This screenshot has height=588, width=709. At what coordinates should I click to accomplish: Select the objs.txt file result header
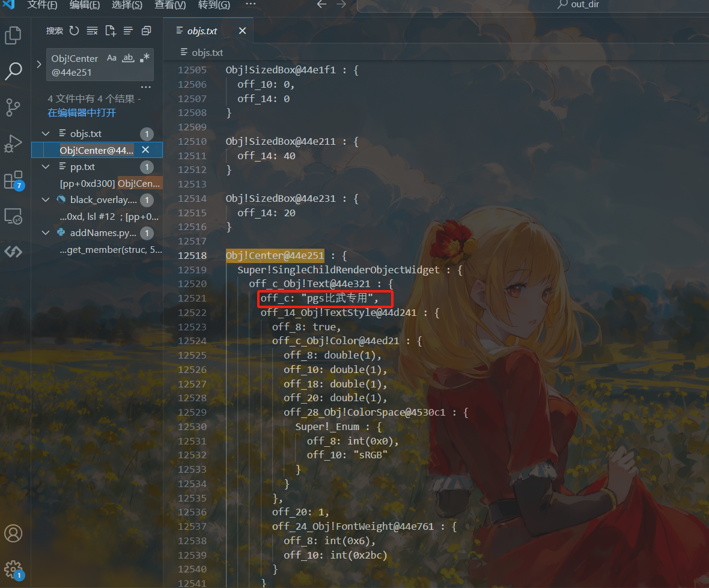click(x=86, y=133)
